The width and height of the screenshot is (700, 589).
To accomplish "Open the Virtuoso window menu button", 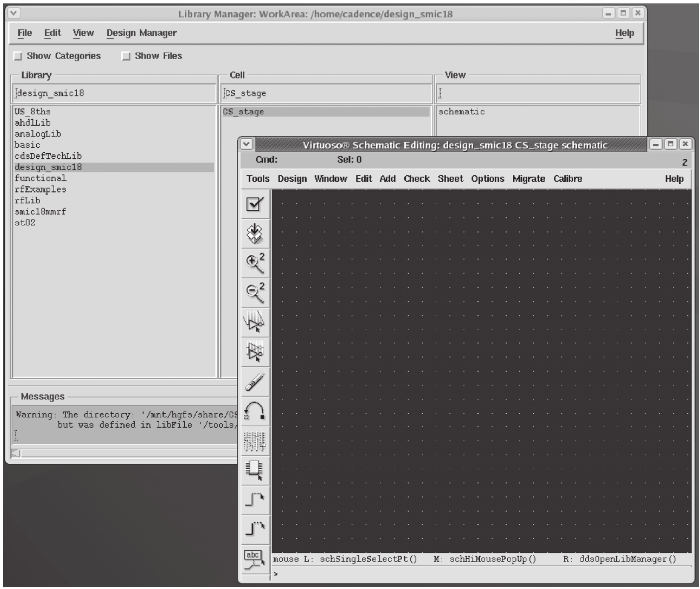I will [x=246, y=144].
